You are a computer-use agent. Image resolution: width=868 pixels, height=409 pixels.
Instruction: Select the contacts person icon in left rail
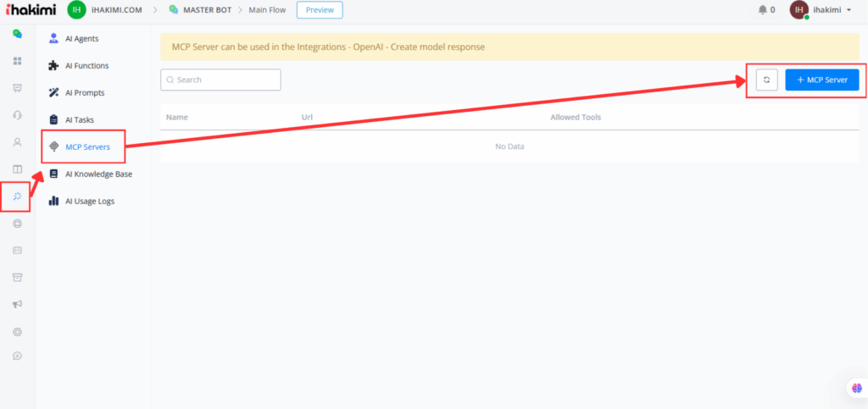[17, 142]
